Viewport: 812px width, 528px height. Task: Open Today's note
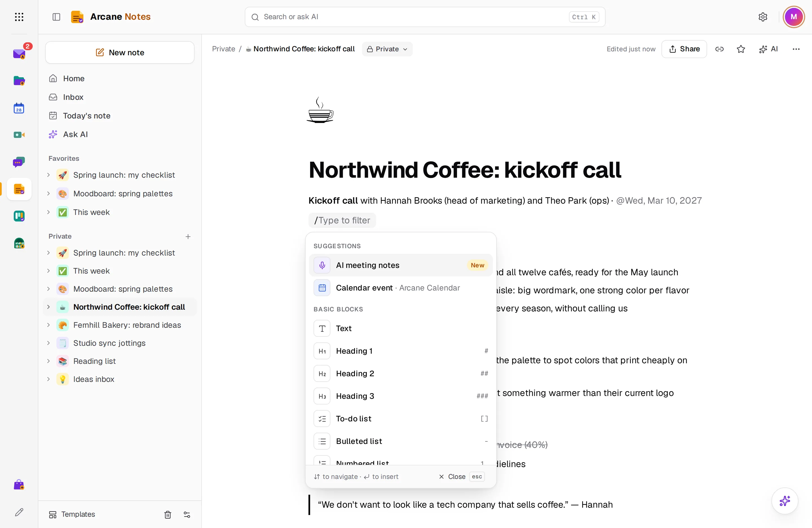(x=120, y=116)
